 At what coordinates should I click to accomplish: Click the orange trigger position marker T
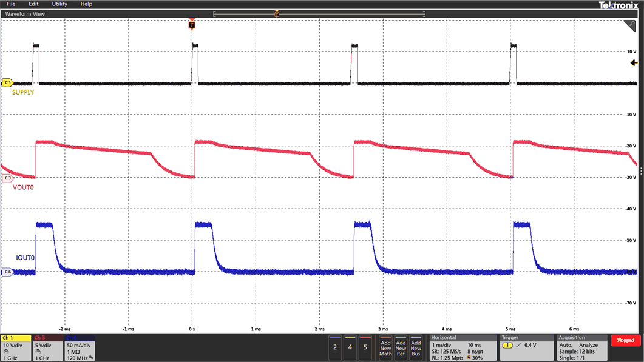click(x=193, y=25)
